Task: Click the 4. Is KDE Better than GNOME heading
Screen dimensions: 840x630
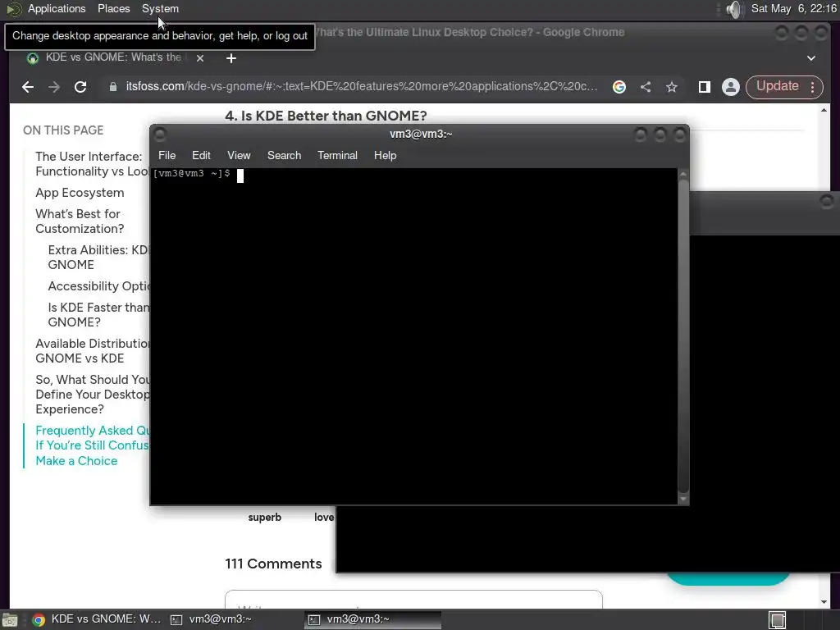Action: click(326, 116)
